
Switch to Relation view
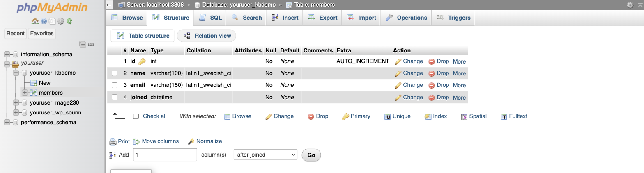(x=207, y=36)
